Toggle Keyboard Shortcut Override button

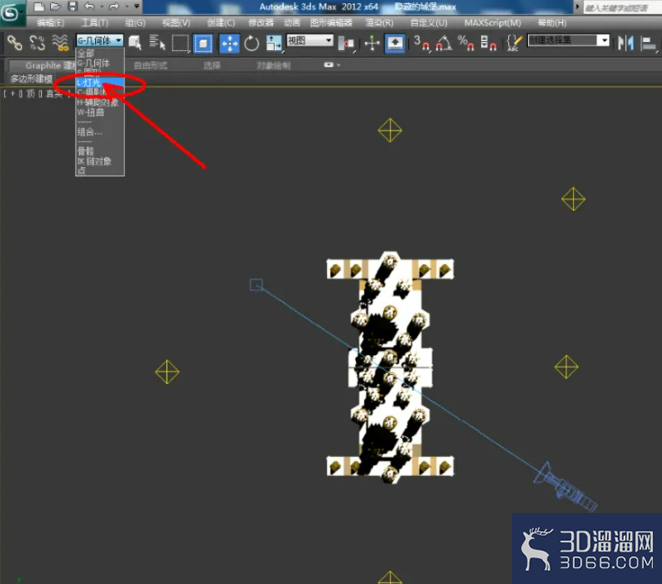[395, 43]
